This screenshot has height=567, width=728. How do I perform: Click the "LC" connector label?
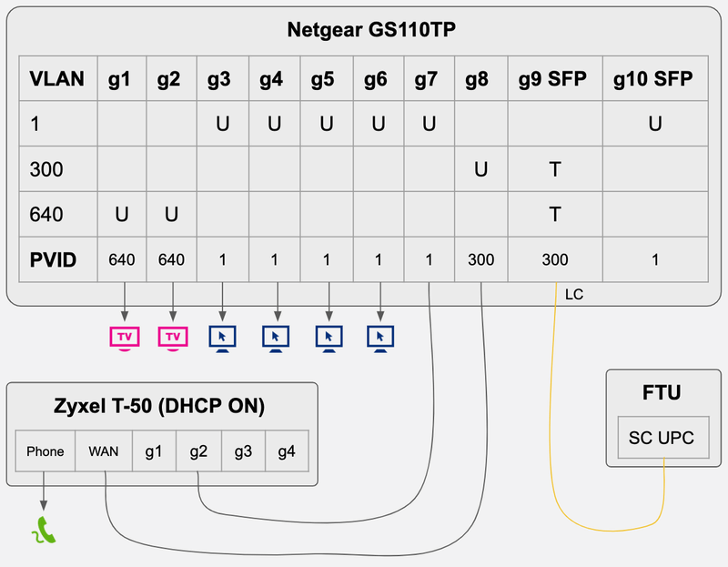click(574, 294)
